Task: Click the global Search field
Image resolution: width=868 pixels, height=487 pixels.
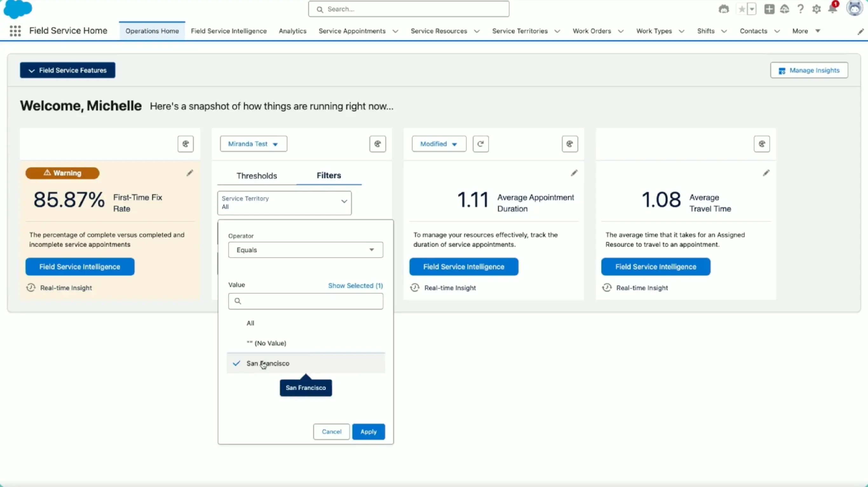Action: (408, 9)
